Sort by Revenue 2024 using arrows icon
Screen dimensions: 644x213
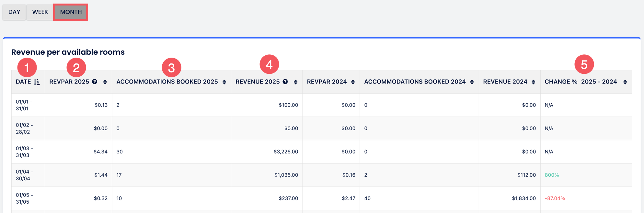tap(533, 82)
